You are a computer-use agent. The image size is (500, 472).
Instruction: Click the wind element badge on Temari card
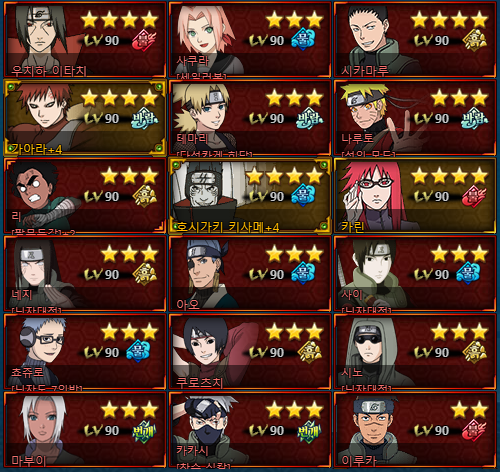pyautogui.click(x=310, y=118)
